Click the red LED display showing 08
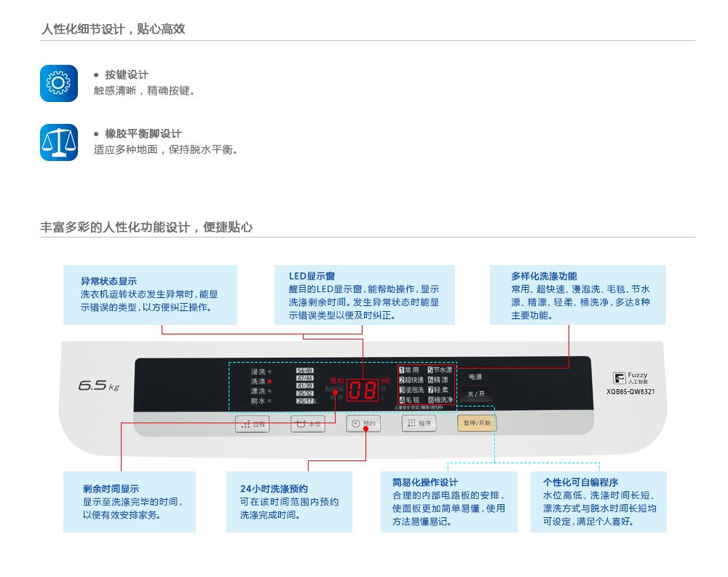728x577 pixels. coord(362,390)
